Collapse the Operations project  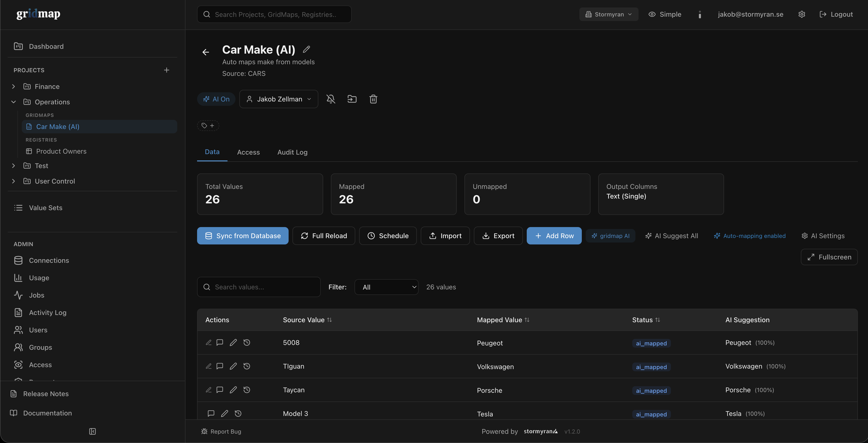[x=14, y=102]
